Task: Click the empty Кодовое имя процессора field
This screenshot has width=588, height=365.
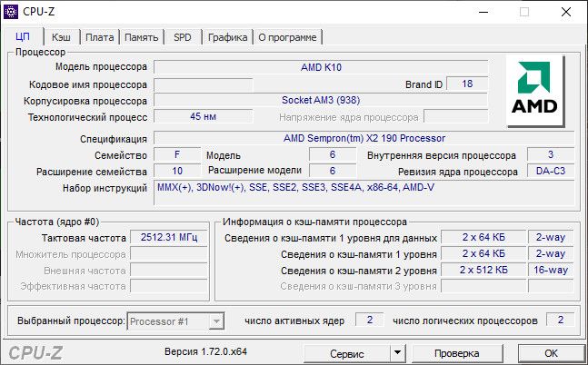Action: [x=204, y=84]
